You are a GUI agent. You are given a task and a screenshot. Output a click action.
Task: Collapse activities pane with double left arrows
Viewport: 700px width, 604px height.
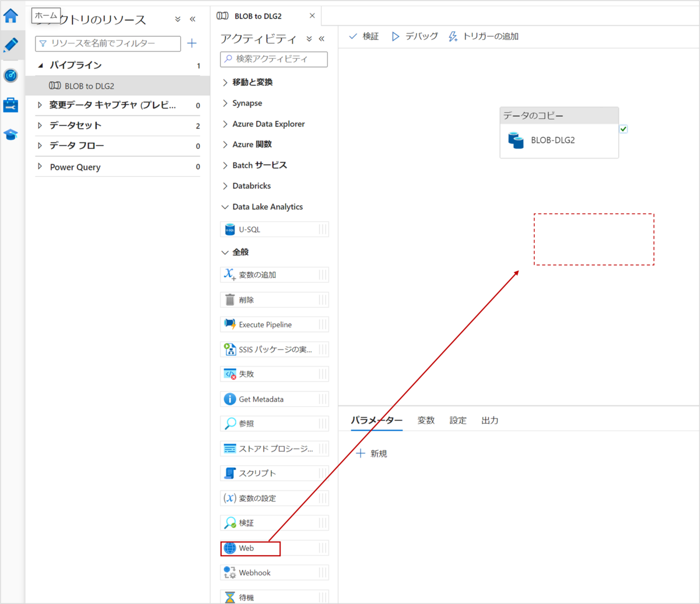[x=321, y=39]
